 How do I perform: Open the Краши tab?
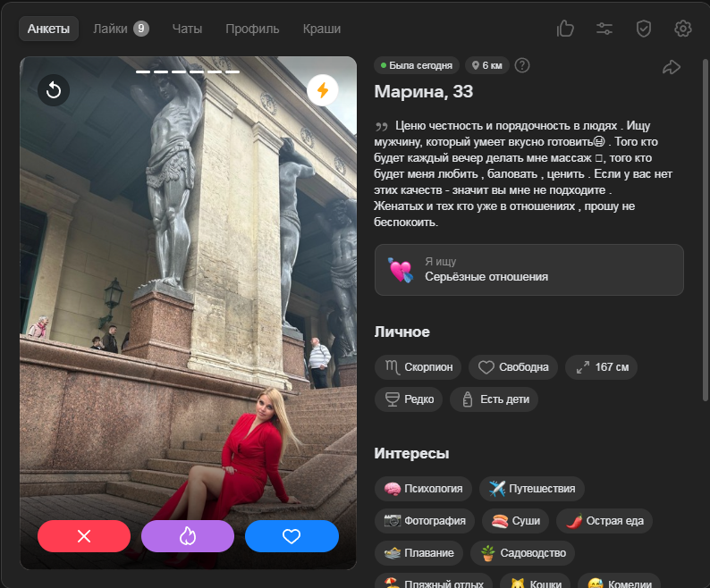point(322,29)
